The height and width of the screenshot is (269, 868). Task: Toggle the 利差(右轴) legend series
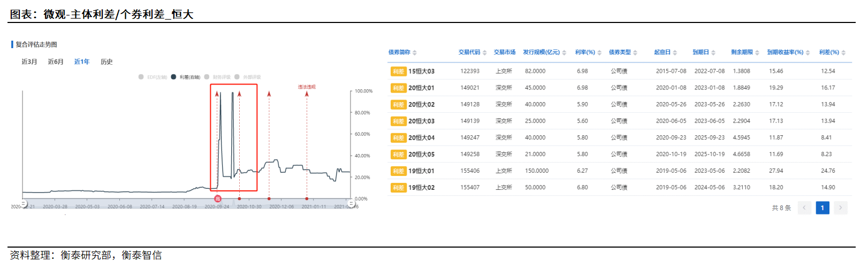(x=186, y=77)
